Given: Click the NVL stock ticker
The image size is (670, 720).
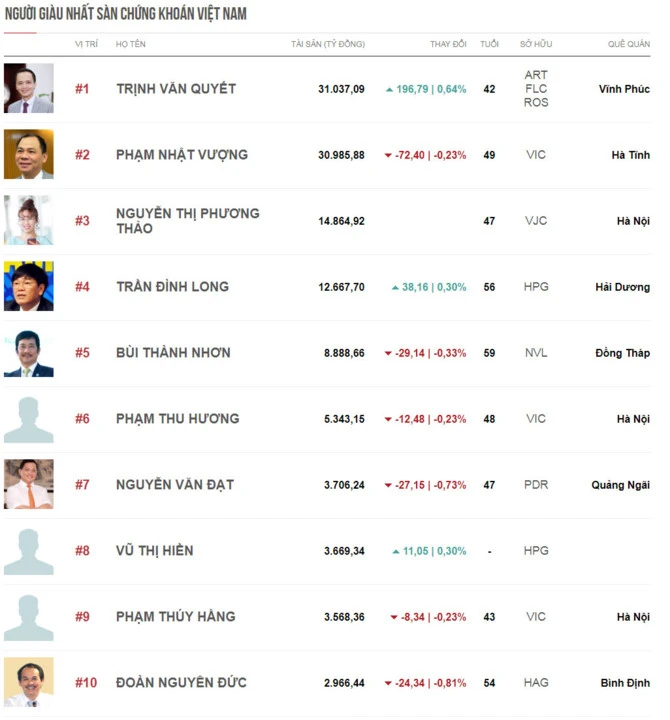Looking at the screenshot, I should point(536,353).
